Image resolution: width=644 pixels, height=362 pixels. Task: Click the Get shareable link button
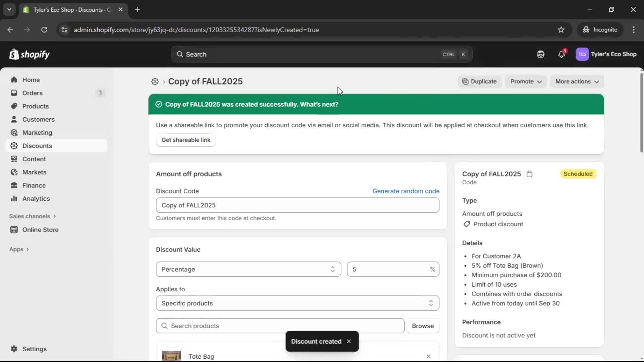point(186,140)
